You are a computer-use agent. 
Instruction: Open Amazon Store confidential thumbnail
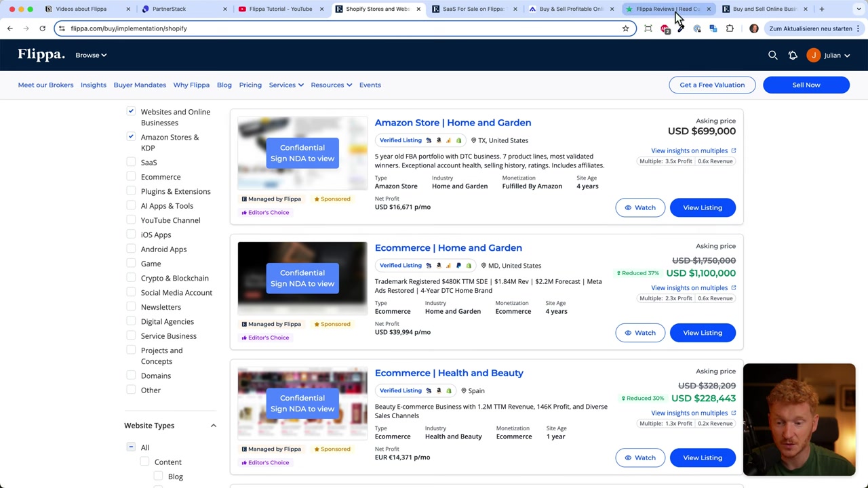(x=302, y=153)
